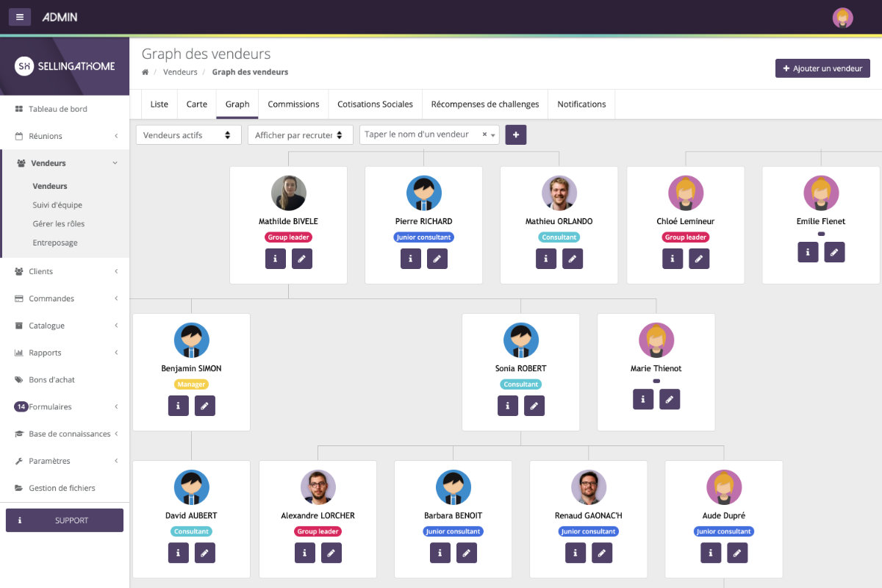This screenshot has height=588, width=882.
Task: Expand the Catalogue sidebar menu
Action: [65, 326]
